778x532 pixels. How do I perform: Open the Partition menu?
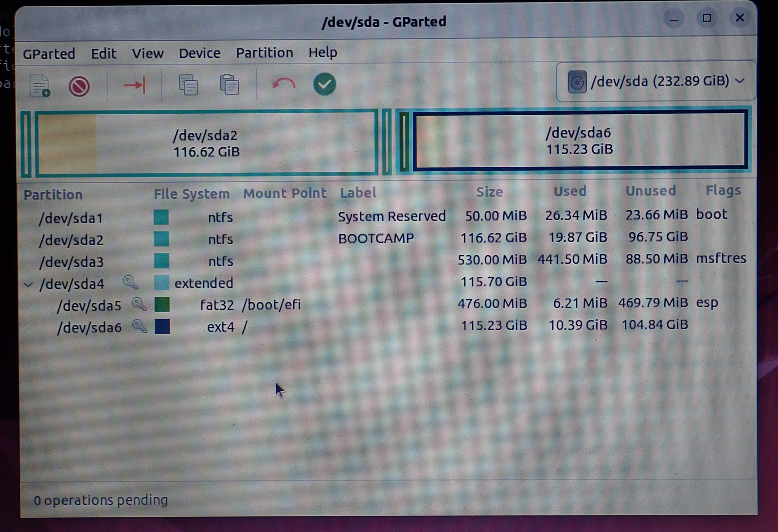pos(265,53)
